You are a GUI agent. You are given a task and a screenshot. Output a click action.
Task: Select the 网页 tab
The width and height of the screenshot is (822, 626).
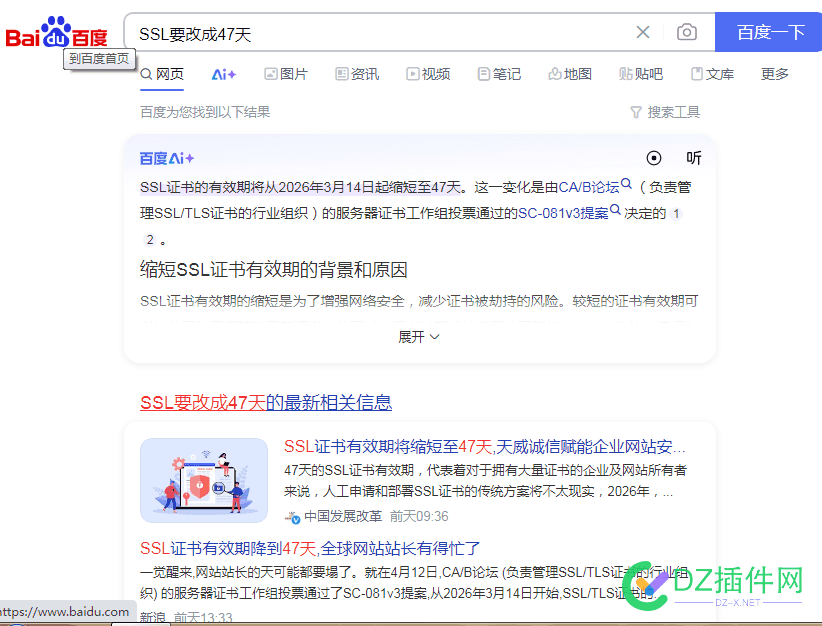point(162,74)
